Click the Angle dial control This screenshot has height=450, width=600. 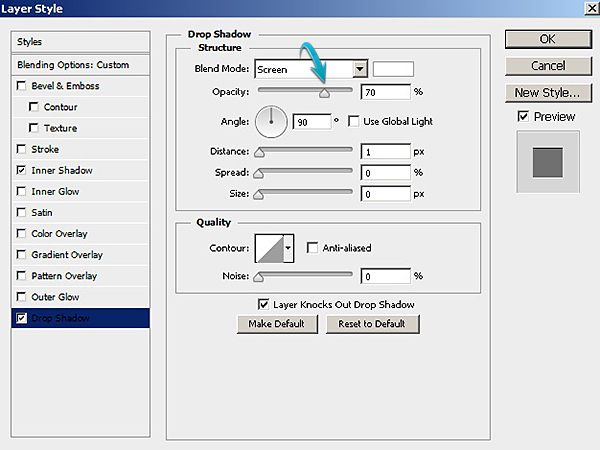pyautogui.click(x=271, y=122)
